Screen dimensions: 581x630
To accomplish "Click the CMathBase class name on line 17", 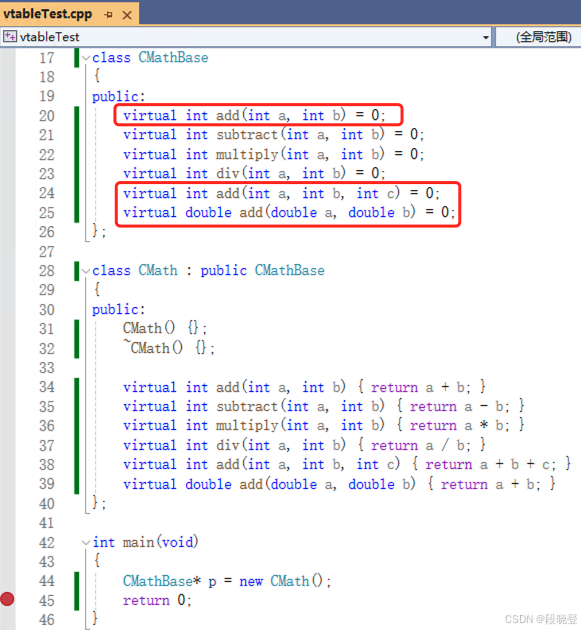I will [173, 57].
